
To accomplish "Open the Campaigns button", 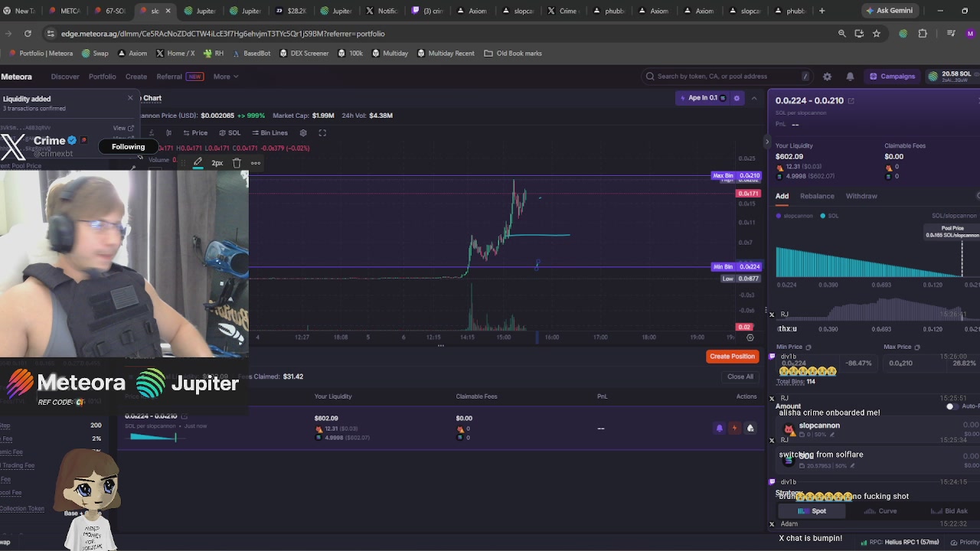I will click(892, 77).
